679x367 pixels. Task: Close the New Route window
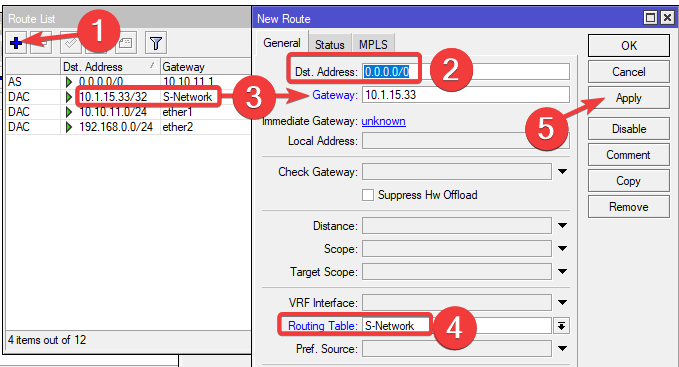pos(667,18)
